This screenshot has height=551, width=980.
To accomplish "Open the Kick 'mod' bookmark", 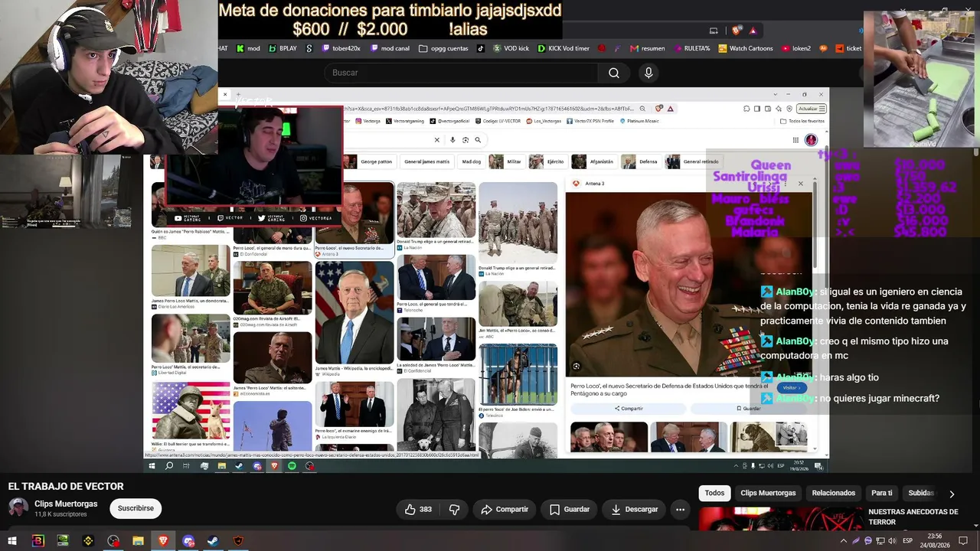I will pyautogui.click(x=248, y=48).
